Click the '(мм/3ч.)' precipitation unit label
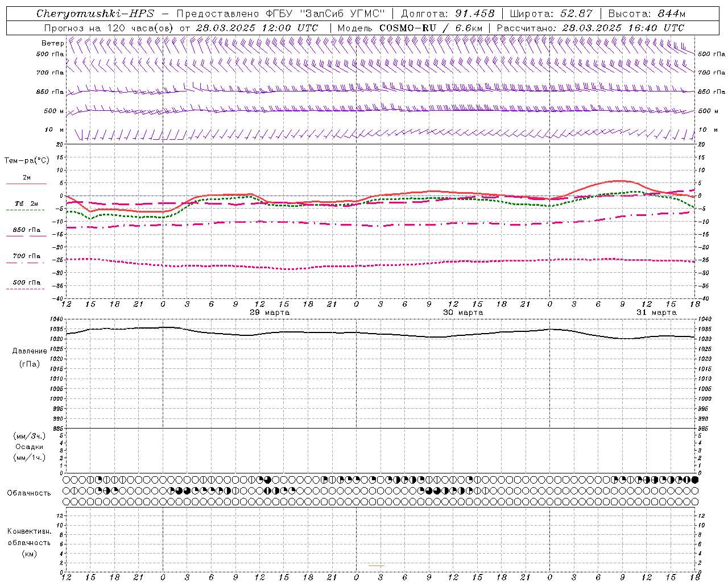This screenshot has width=728, height=582. [x=30, y=436]
